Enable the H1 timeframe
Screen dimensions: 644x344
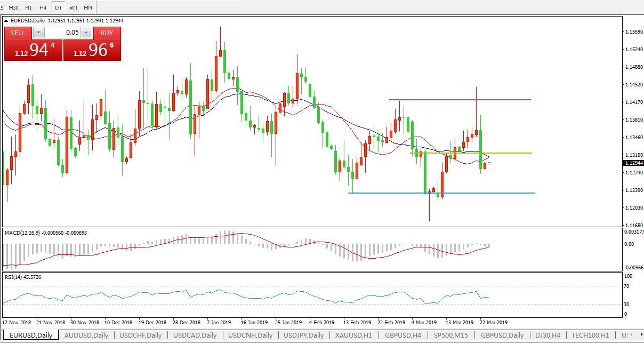tap(29, 7)
